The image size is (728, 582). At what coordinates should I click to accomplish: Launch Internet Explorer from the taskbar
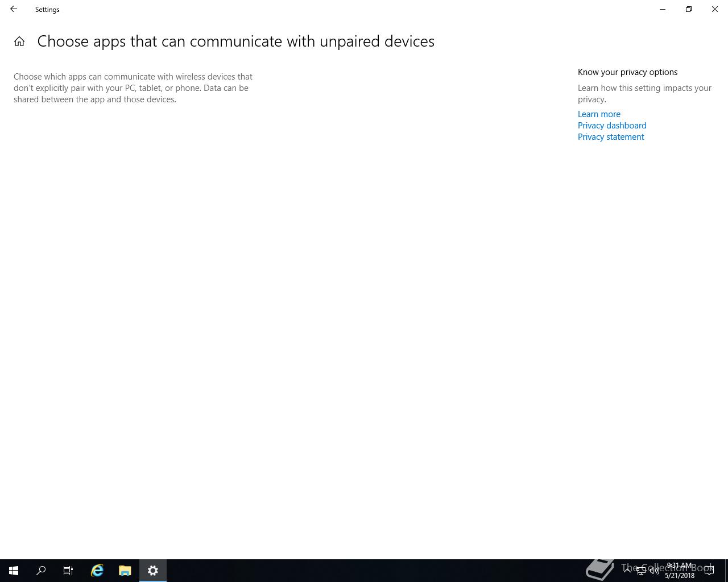click(97, 571)
